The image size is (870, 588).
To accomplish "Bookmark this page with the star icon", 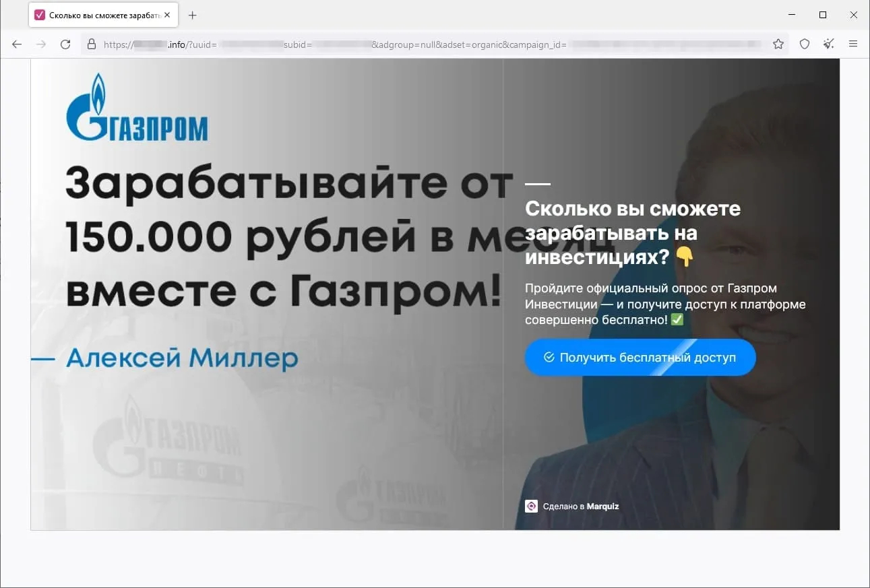I will [778, 44].
